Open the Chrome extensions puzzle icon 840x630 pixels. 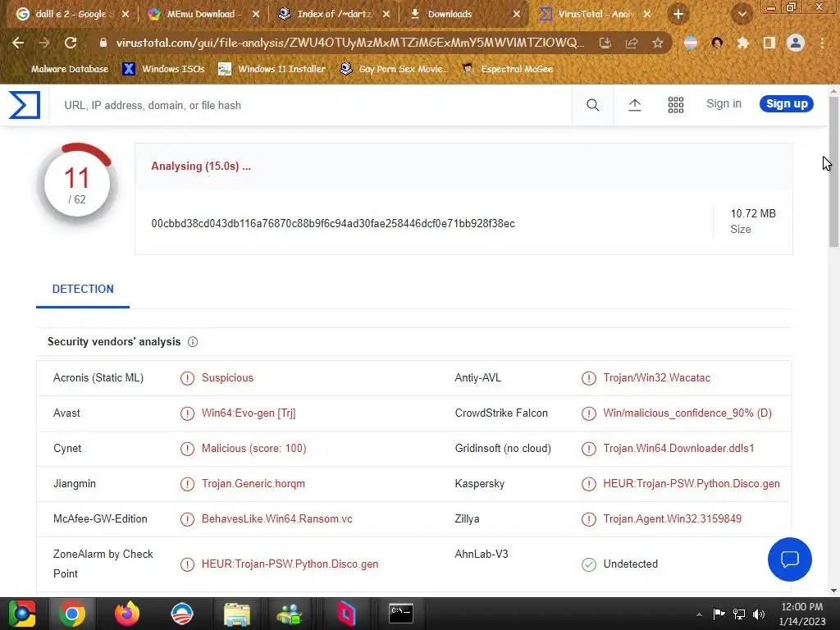742,43
